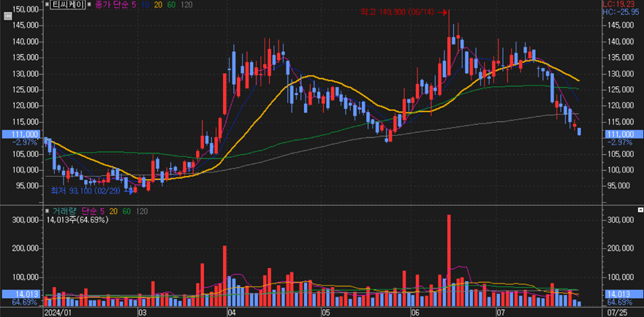Click the gray 120-day price average legend

(186, 4)
